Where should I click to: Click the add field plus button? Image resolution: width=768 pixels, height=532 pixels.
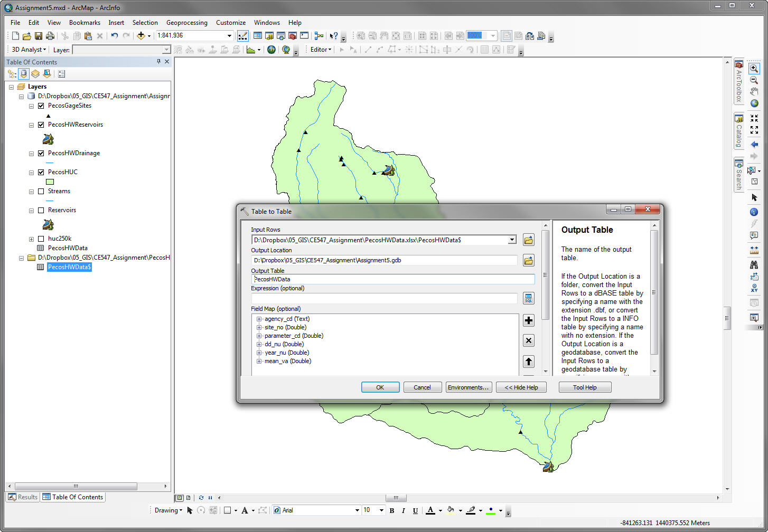pyautogui.click(x=528, y=320)
